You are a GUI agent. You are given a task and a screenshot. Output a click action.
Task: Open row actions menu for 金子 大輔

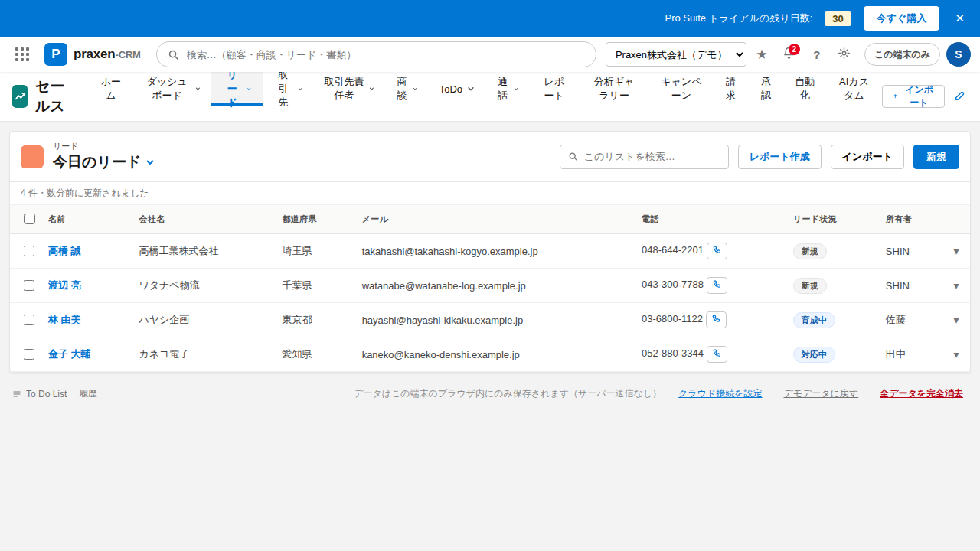pyautogui.click(x=956, y=355)
